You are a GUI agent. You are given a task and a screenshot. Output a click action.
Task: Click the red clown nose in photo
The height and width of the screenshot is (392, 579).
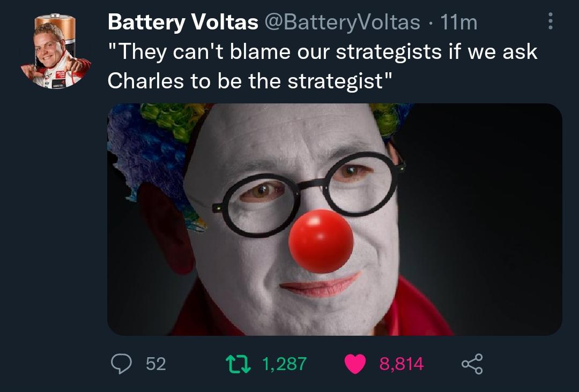click(321, 241)
